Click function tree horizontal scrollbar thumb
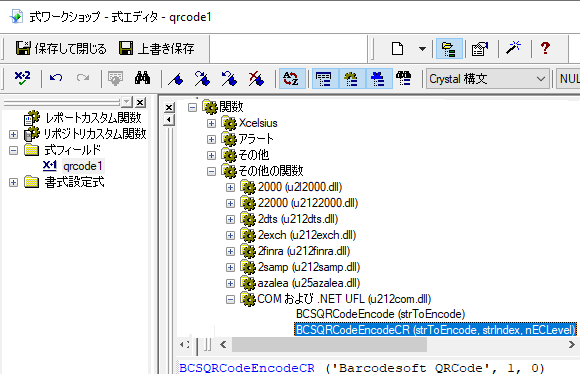 pyautogui.click(x=329, y=345)
